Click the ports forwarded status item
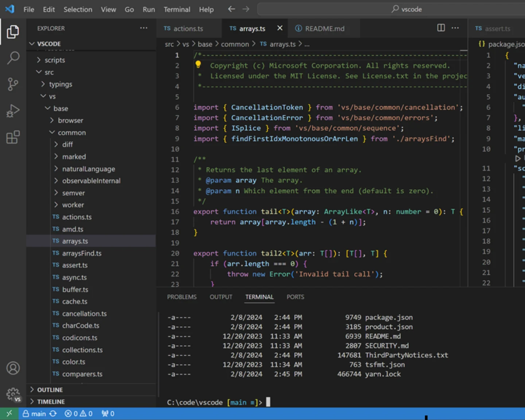 tap(108, 413)
